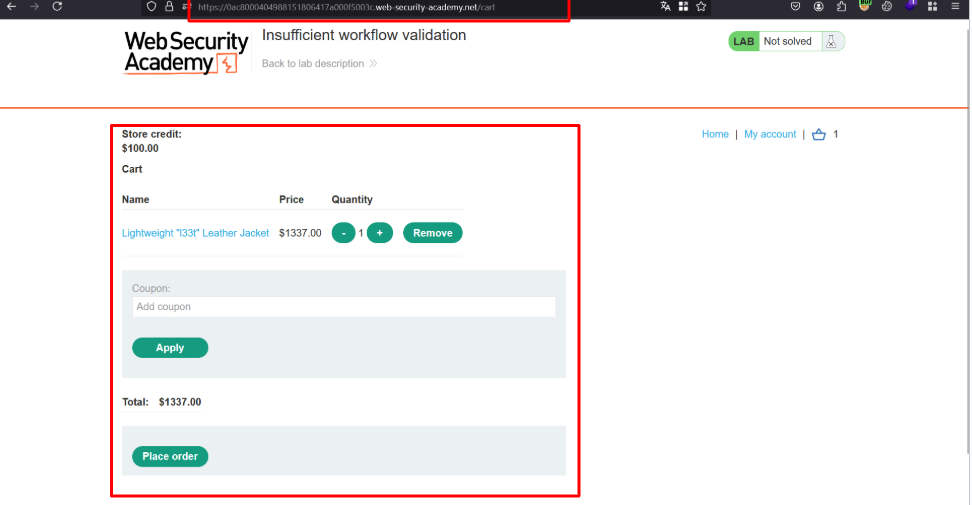Remove the Leather Jacket from cart
Screen dimensions: 972x505
pyautogui.click(x=432, y=233)
